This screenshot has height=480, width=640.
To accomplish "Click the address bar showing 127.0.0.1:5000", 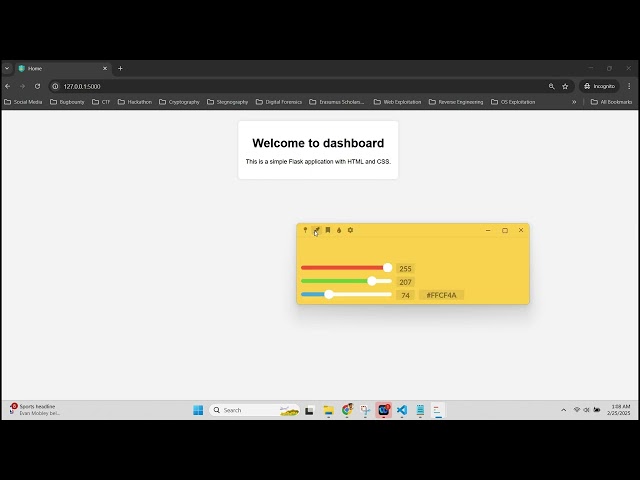I will 302,87.
